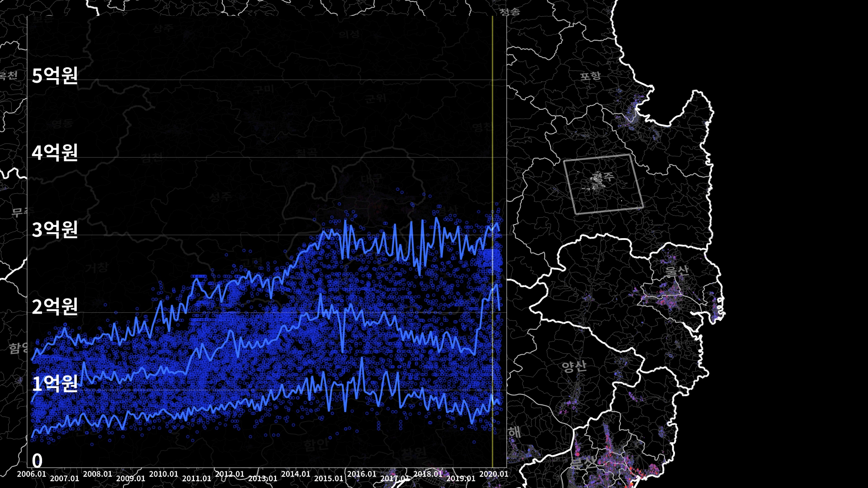Screen dimensions: 868x488
Task: Click the 2012.01 date label on x-axis
Action: point(230,474)
